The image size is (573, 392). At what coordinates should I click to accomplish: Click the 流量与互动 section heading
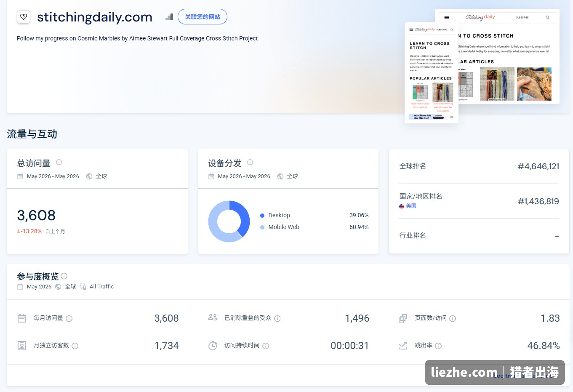[x=32, y=134]
